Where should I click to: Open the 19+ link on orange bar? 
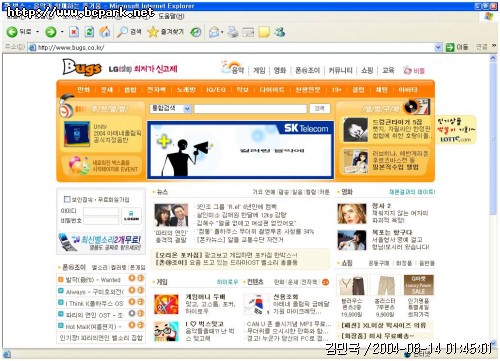tap(336, 90)
